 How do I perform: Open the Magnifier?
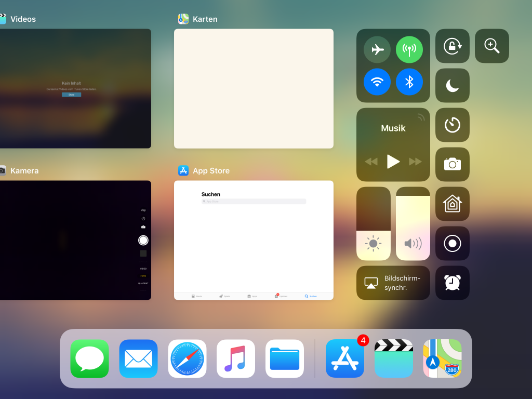[491, 46]
